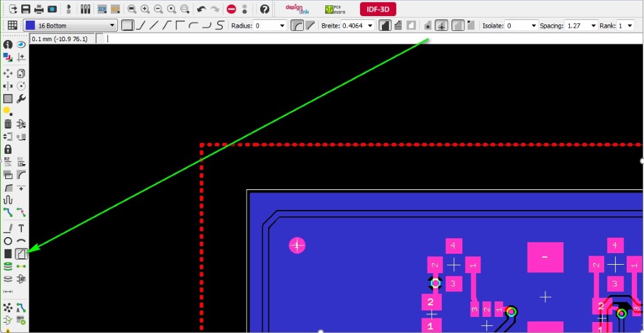Select the Rect filled rectangle tool
Image resolution: width=644 pixels, height=333 pixels.
[x=8, y=254]
